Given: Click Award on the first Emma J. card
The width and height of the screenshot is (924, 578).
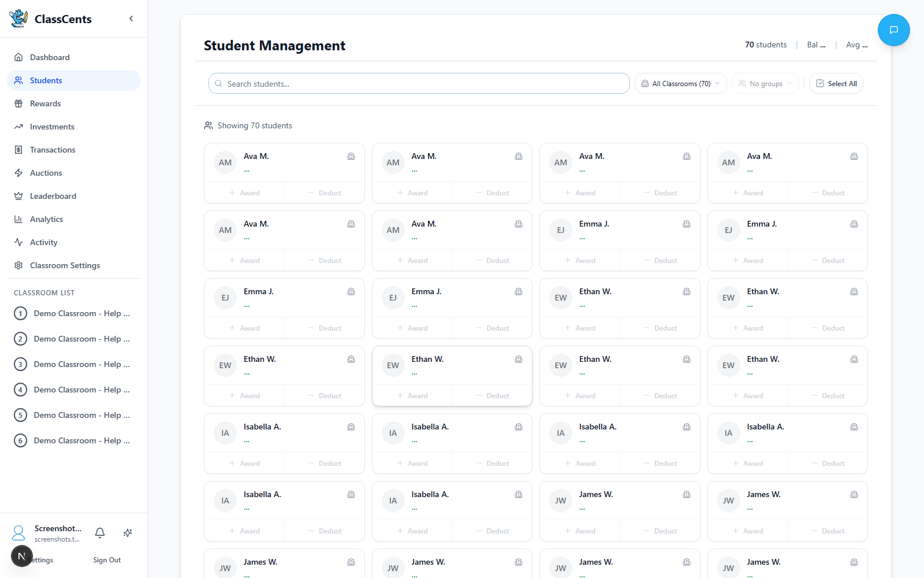Looking at the screenshot, I should (x=580, y=261).
